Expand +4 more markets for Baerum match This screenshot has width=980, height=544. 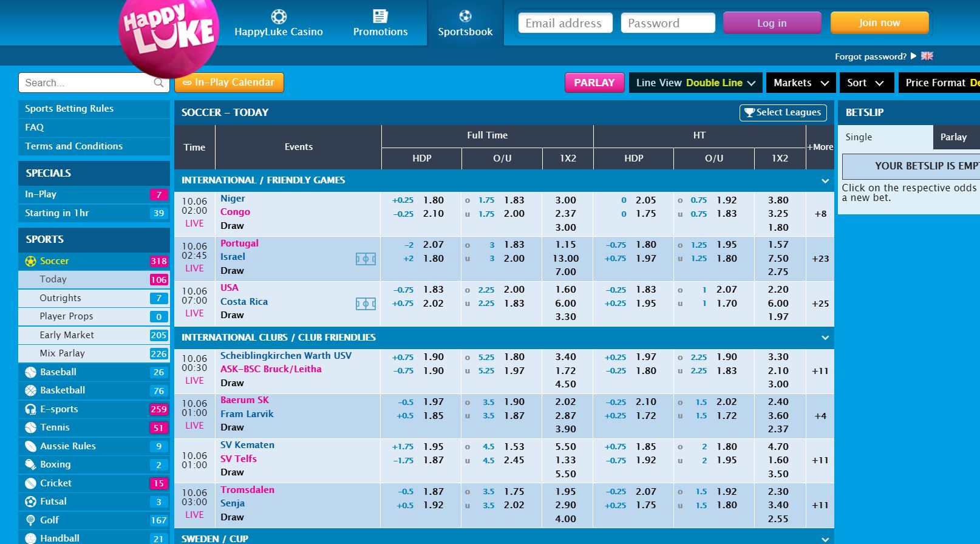point(820,416)
